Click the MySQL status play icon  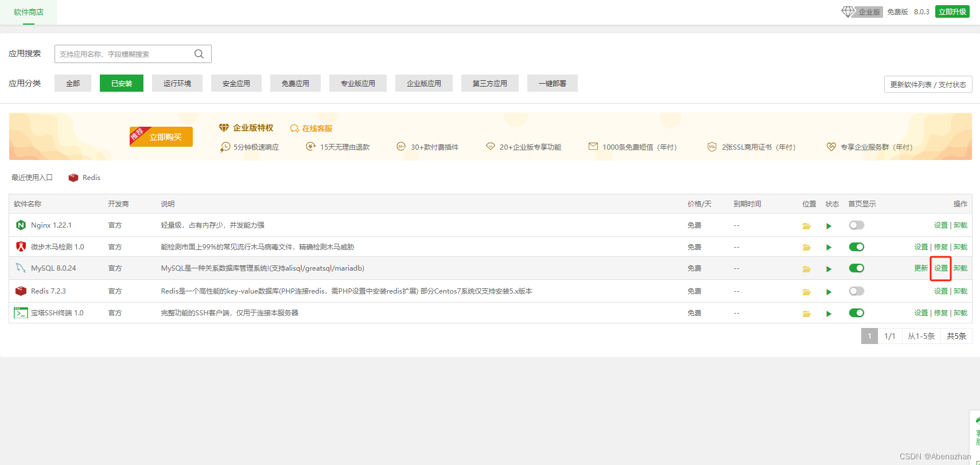[829, 269]
